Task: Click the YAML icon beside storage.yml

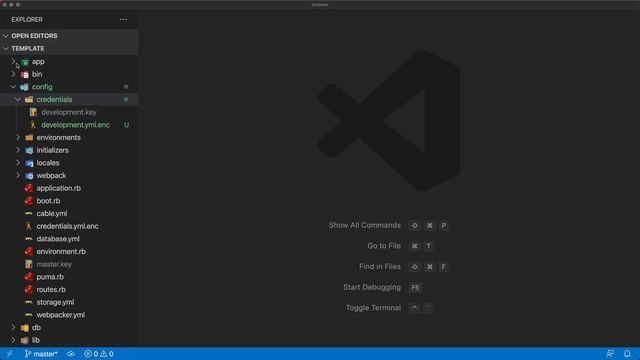Action: [x=29, y=302]
